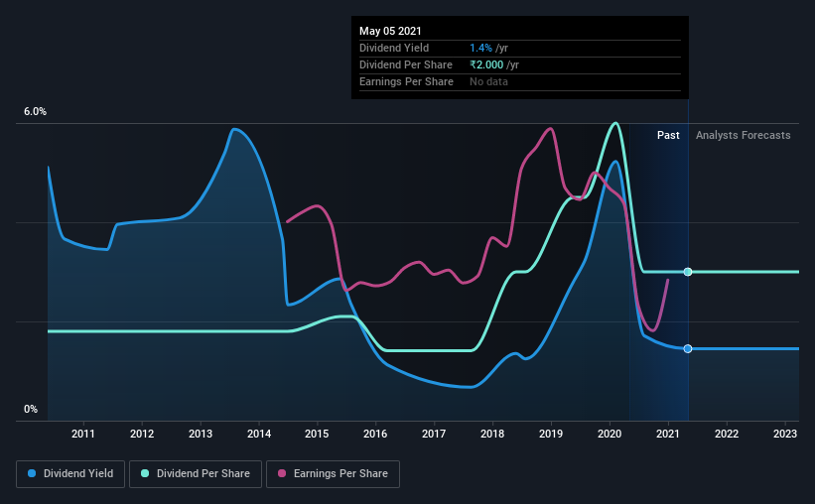The image size is (815, 504).
Task: Click the 2017 x-axis label
Action: (x=434, y=434)
